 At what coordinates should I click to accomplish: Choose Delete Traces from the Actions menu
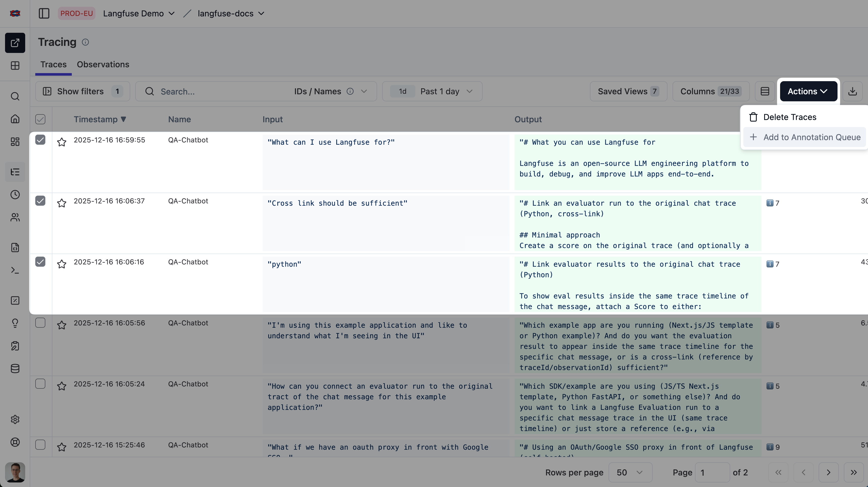pos(790,117)
